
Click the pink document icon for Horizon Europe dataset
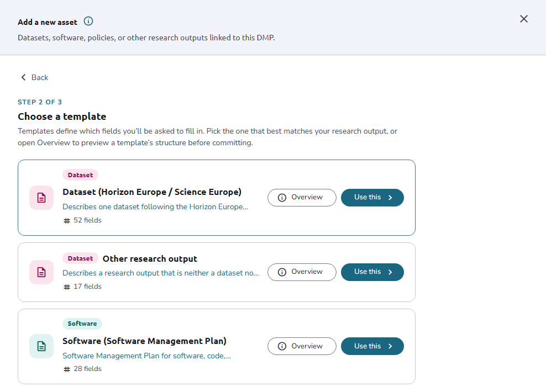(x=41, y=198)
